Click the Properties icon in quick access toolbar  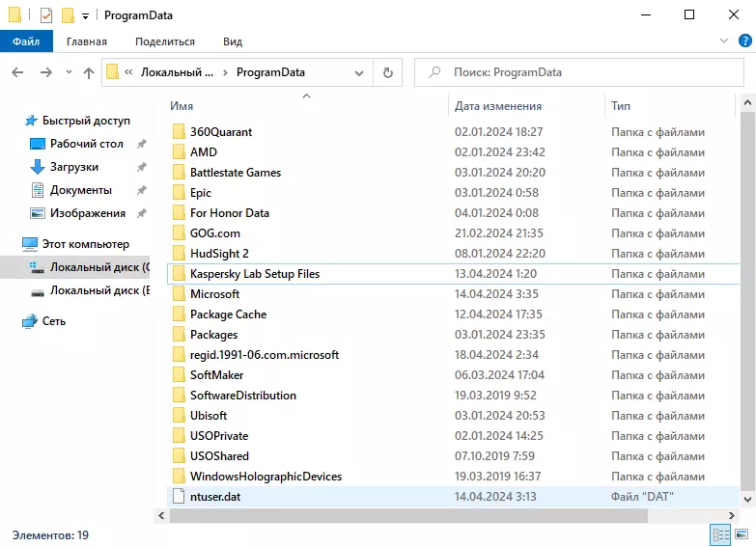(x=46, y=15)
